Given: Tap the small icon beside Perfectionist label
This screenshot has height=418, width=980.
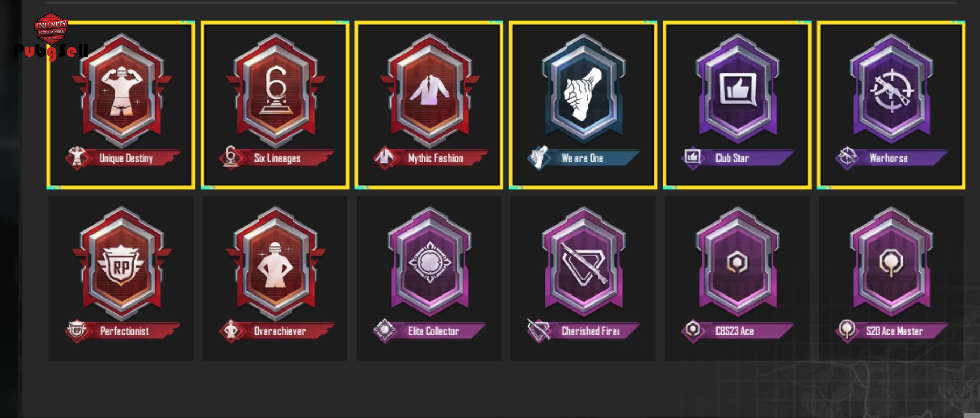Looking at the screenshot, I should point(77,330).
